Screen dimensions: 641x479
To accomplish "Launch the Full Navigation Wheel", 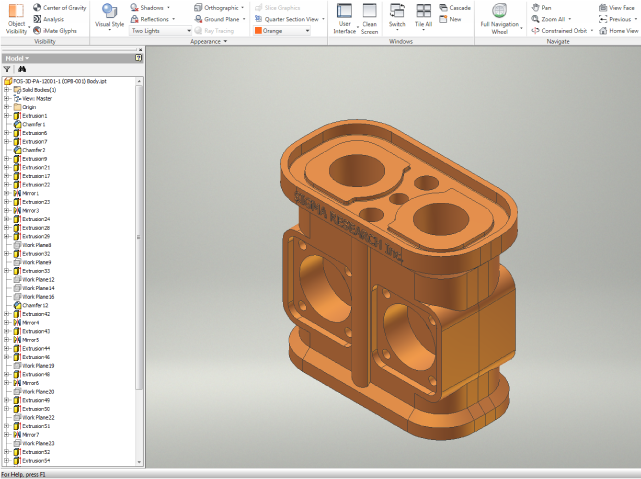I will (500, 19).
